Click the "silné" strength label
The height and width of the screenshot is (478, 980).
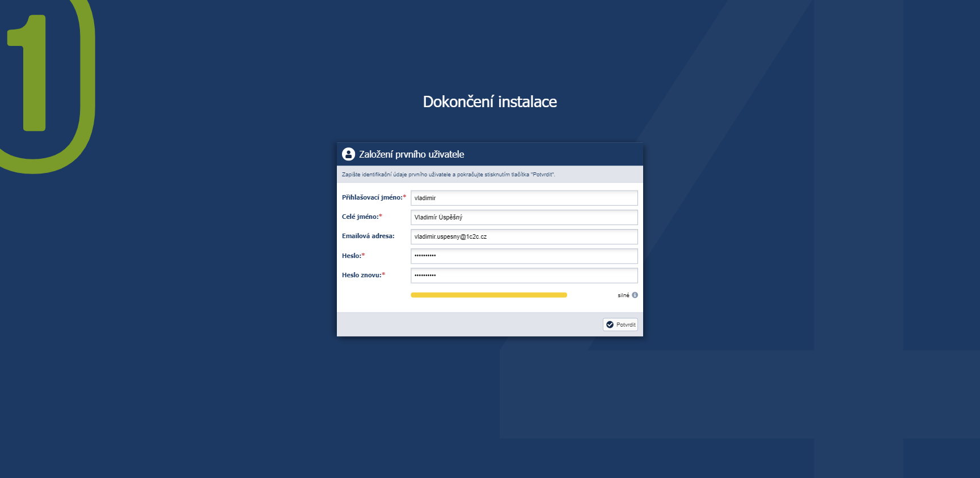tap(623, 295)
